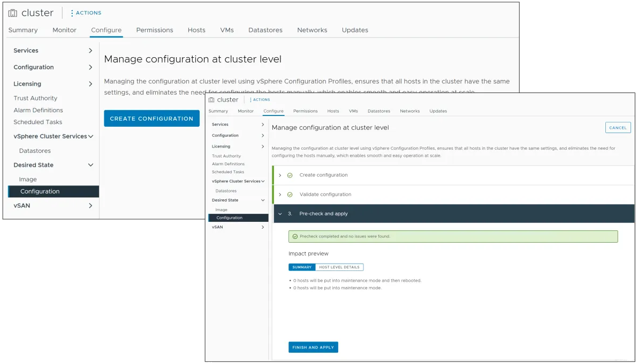Open the VMs tab in the front window
This screenshot has width=638, height=364.
(x=353, y=111)
